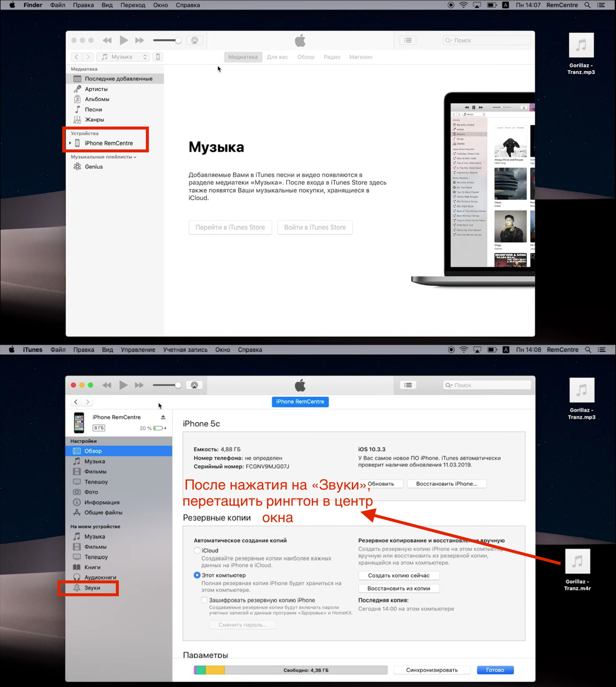
Task: Select Песни in the library sidebar
Action: click(115, 109)
